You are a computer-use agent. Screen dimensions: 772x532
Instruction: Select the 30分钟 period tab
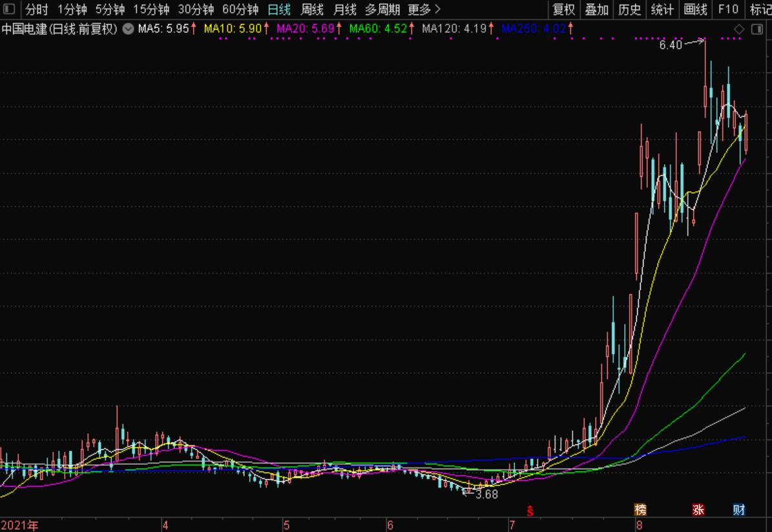[196, 9]
